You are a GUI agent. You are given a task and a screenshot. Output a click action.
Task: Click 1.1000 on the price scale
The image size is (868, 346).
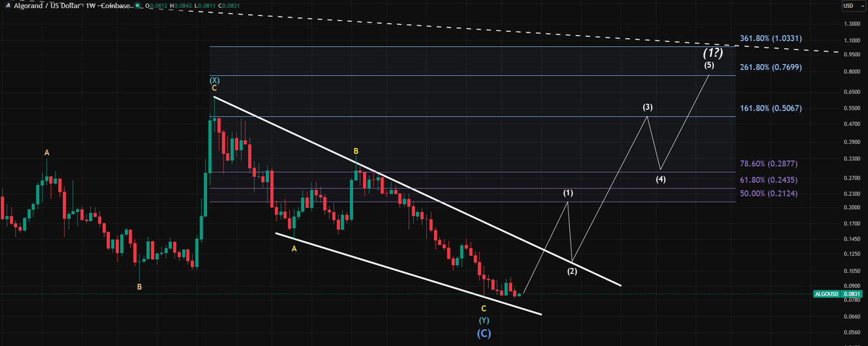pos(852,41)
